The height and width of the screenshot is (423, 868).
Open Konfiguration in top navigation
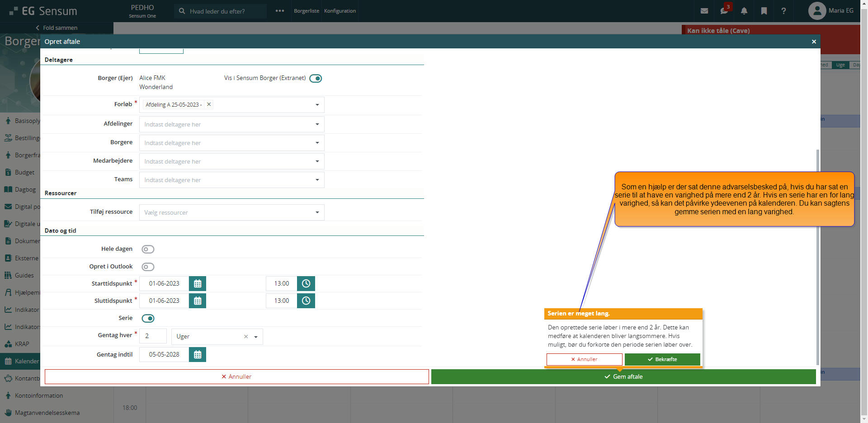[x=340, y=11]
